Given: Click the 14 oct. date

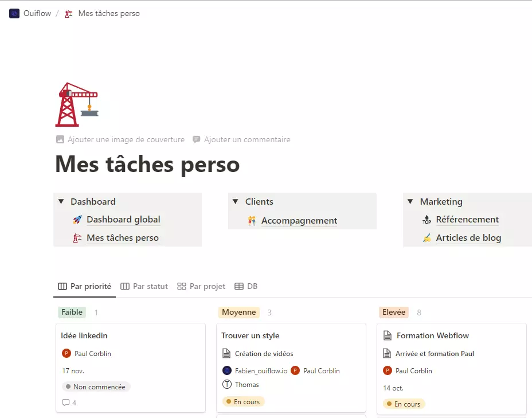Looking at the screenshot, I should coord(393,388).
